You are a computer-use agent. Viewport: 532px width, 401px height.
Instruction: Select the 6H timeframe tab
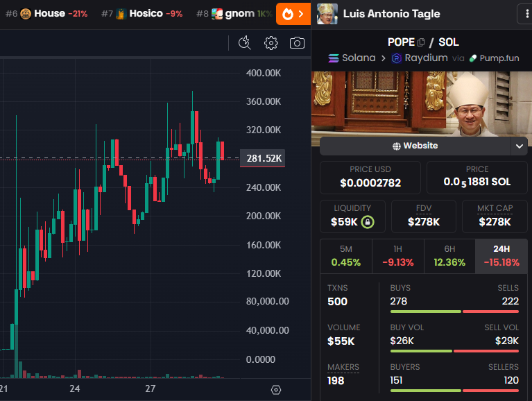point(449,256)
